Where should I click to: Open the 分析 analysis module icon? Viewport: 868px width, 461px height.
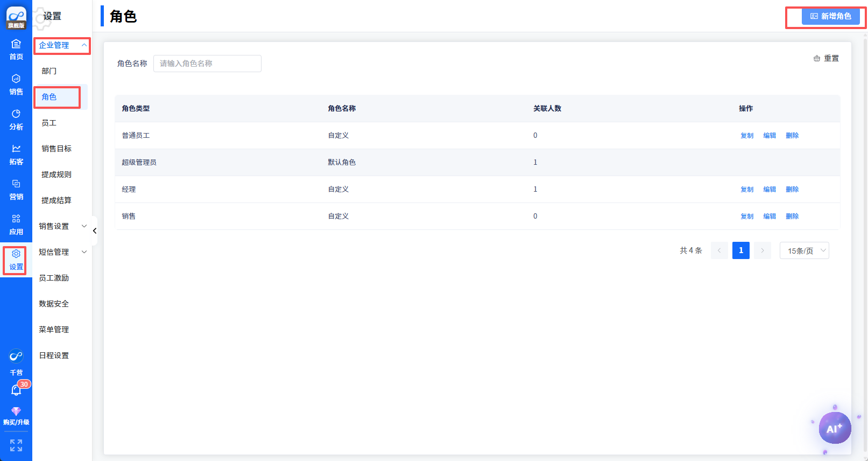(16, 120)
